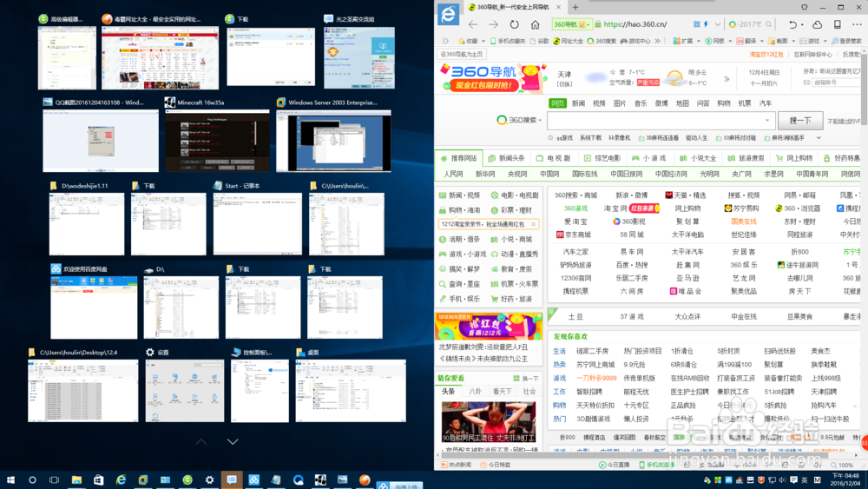Screen dimensions: 868x489
Task: Toggle the sidebar icon left of 收藏
Action: (x=445, y=41)
